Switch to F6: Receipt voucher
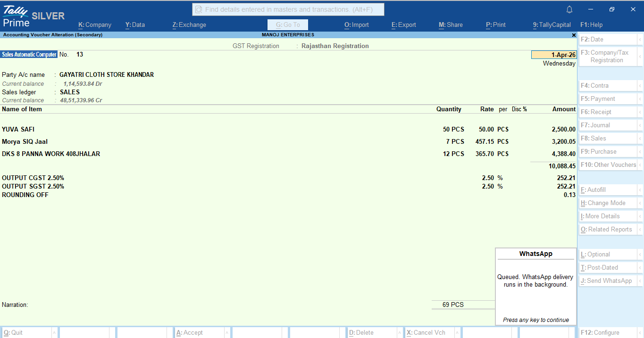Screen dimensions: 644x338 [608, 112]
